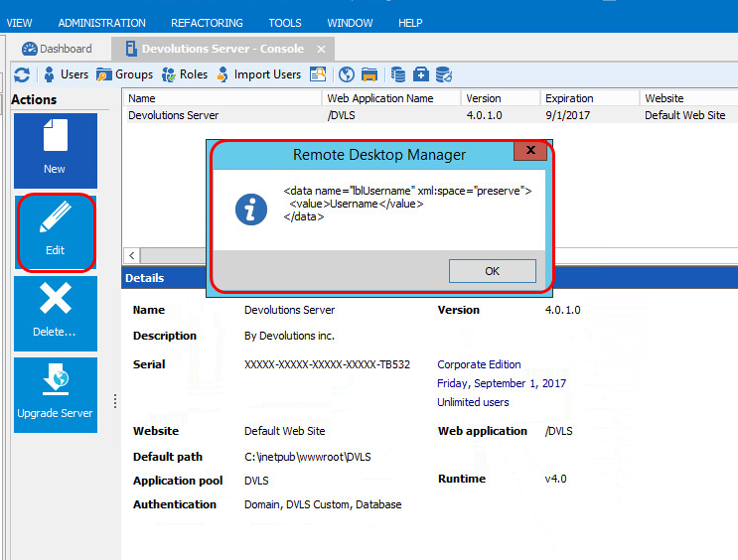The height and width of the screenshot is (560, 738).
Task: Sort by Web Application Name column header
Action: pyautogui.click(x=391, y=98)
